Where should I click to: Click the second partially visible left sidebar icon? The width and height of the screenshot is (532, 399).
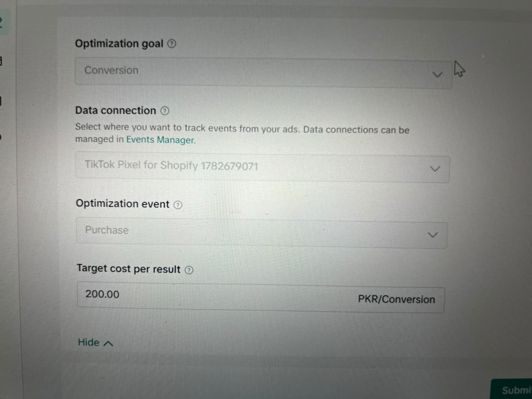pyautogui.click(x=1, y=61)
